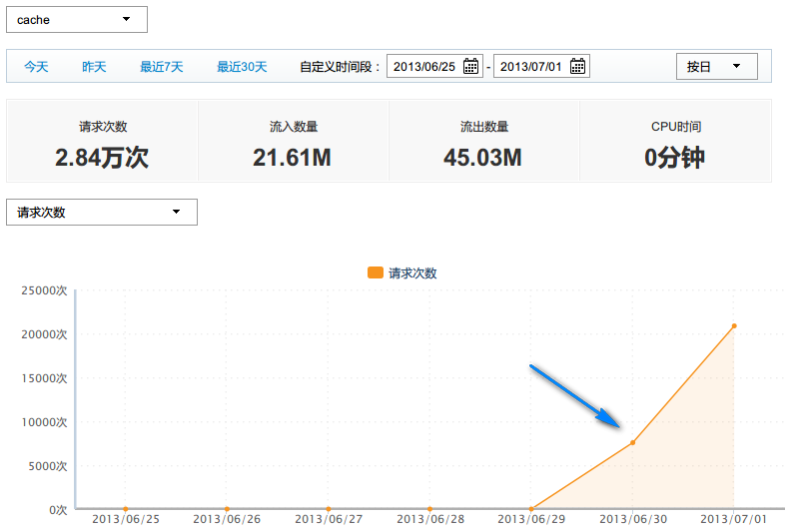Click the chart data point for 2013/06/27
This screenshot has height=532, width=795.
(x=329, y=509)
